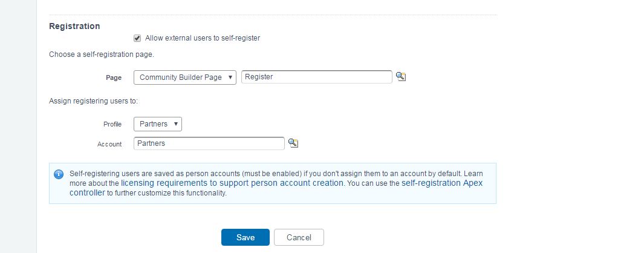Open the licensing requirements link
The width and height of the screenshot is (644, 253).
pyautogui.click(x=232, y=183)
